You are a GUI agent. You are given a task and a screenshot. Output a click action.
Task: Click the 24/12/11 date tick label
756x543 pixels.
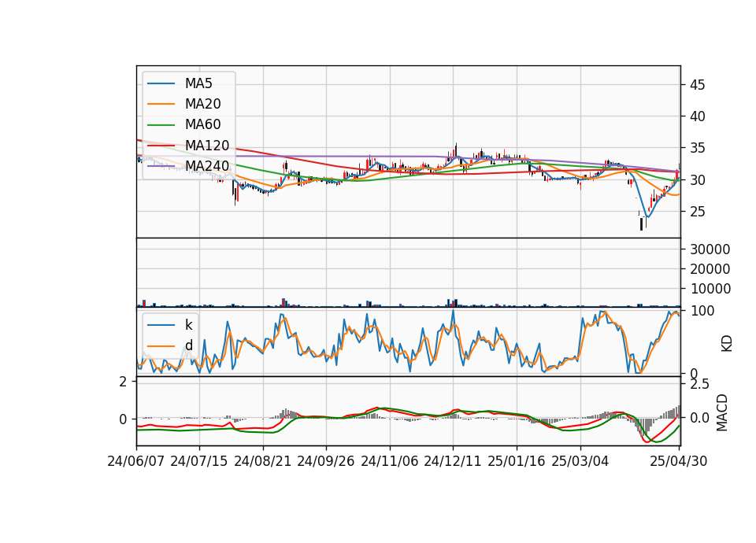453,461
